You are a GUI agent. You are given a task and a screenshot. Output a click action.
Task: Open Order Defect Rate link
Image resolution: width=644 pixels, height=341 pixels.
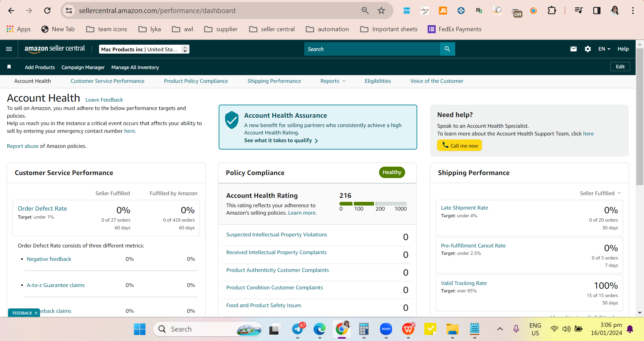click(42, 209)
